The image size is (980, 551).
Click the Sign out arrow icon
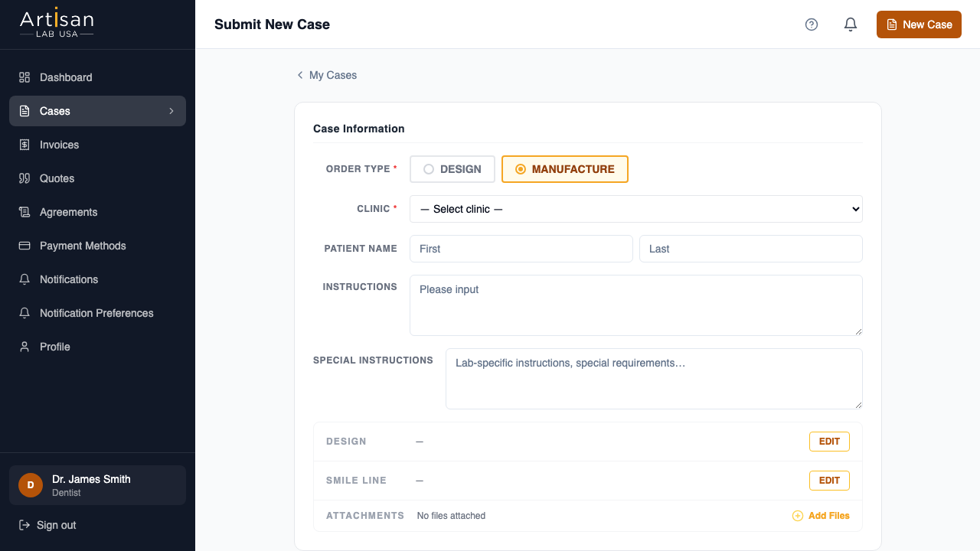[x=24, y=525]
